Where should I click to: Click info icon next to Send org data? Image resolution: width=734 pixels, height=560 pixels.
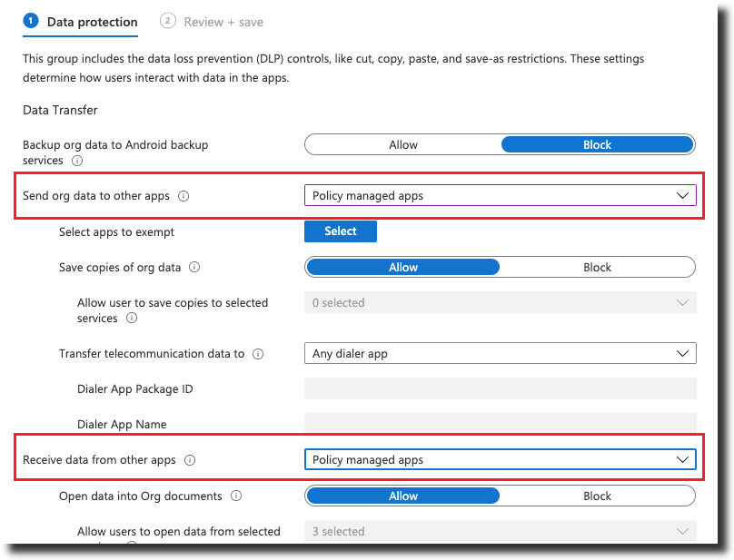point(183,196)
